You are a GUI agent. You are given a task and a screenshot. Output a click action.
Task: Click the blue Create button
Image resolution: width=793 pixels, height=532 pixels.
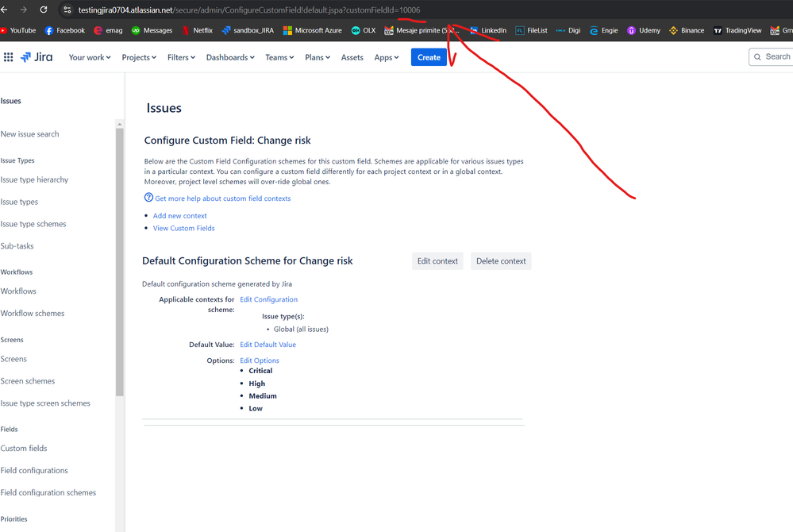coord(429,58)
